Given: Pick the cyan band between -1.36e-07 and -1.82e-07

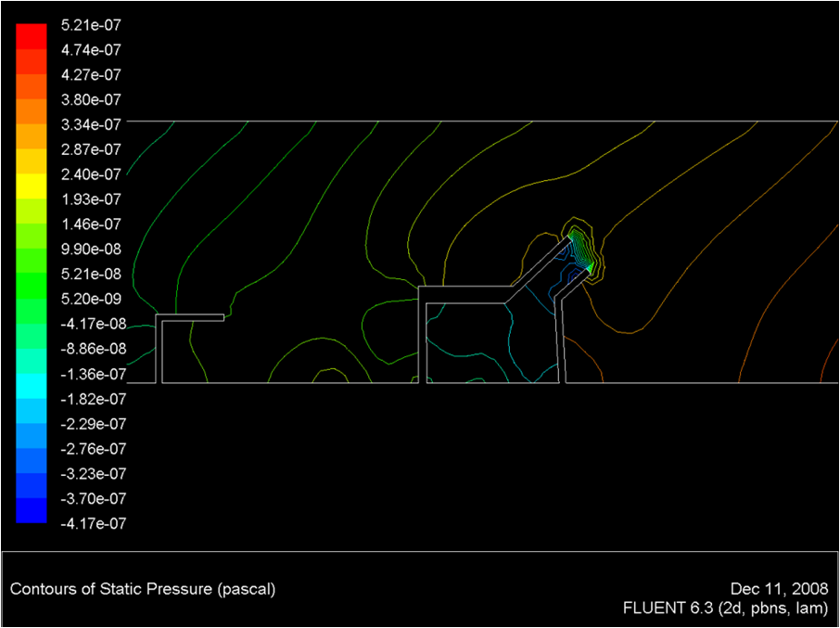Looking at the screenshot, I should pos(32,386).
